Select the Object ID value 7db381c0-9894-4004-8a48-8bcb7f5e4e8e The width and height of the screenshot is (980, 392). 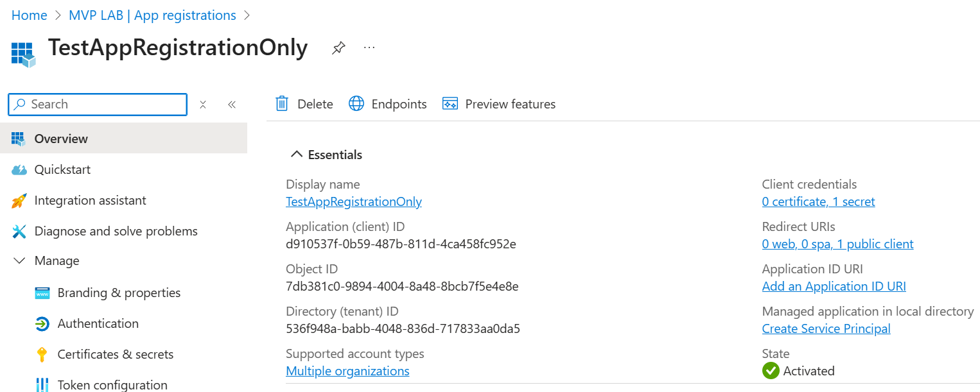[x=402, y=286]
